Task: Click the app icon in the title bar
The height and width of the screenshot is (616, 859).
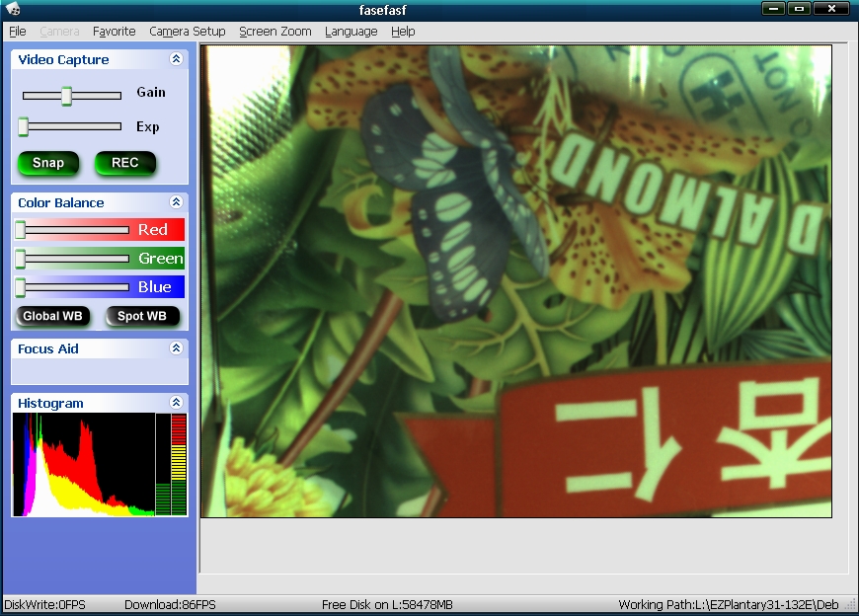Action: click(x=12, y=9)
